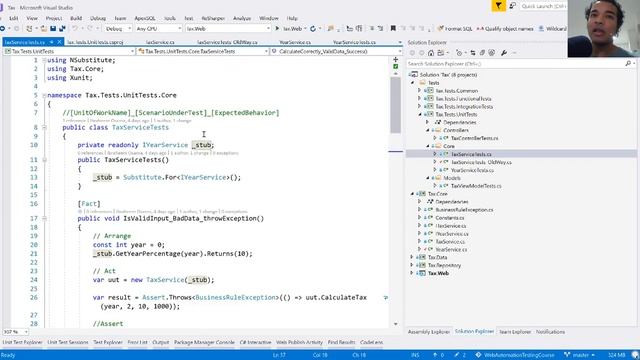The height and width of the screenshot is (360, 640).
Task: Select Tax.Web project in Solution Explorer
Action: 438,273
